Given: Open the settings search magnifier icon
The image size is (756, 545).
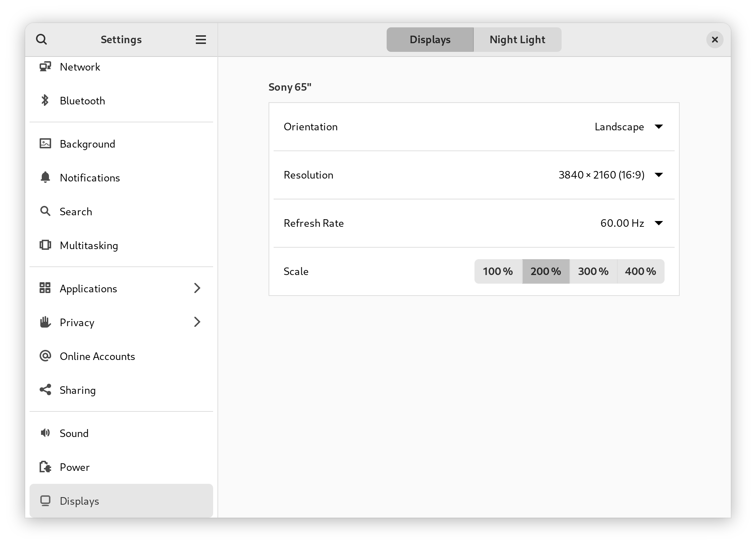Looking at the screenshot, I should pos(41,39).
